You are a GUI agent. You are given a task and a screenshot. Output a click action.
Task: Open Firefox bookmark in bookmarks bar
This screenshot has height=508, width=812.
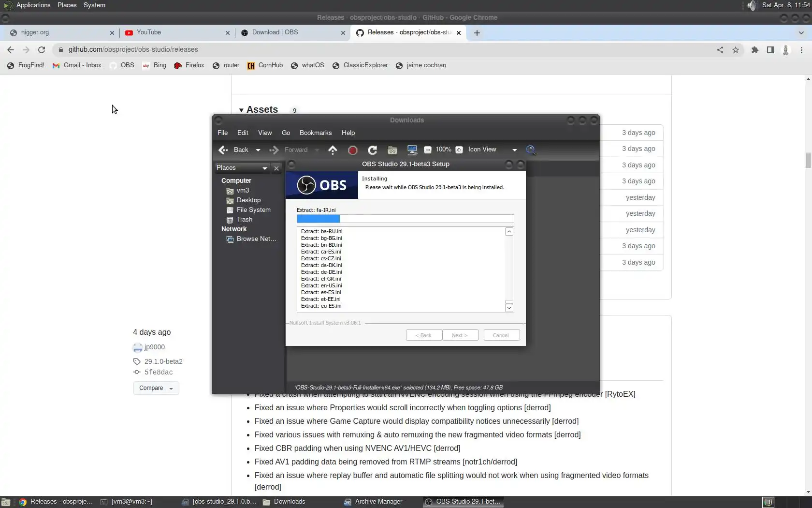pos(189,65)
